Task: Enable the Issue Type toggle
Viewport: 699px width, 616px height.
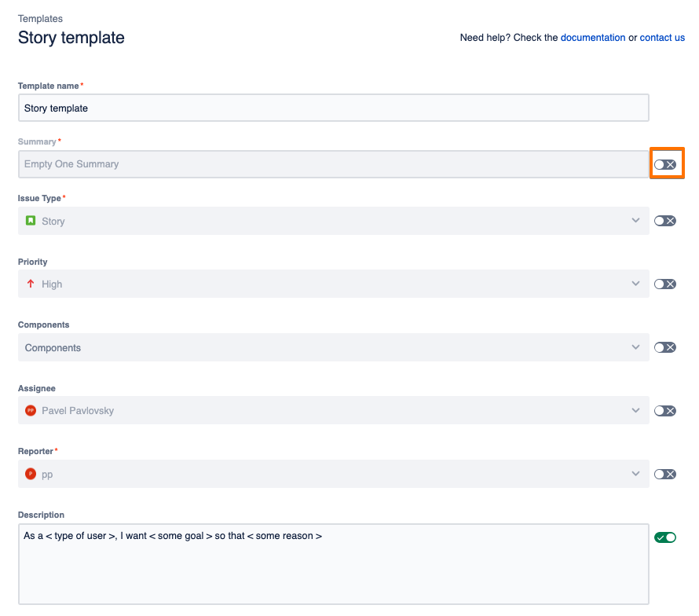Action: (665, 221)
